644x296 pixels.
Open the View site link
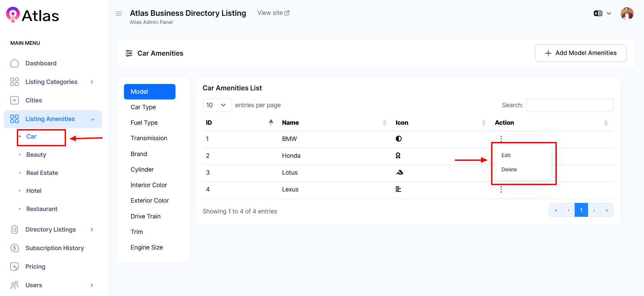coord(273,13)
